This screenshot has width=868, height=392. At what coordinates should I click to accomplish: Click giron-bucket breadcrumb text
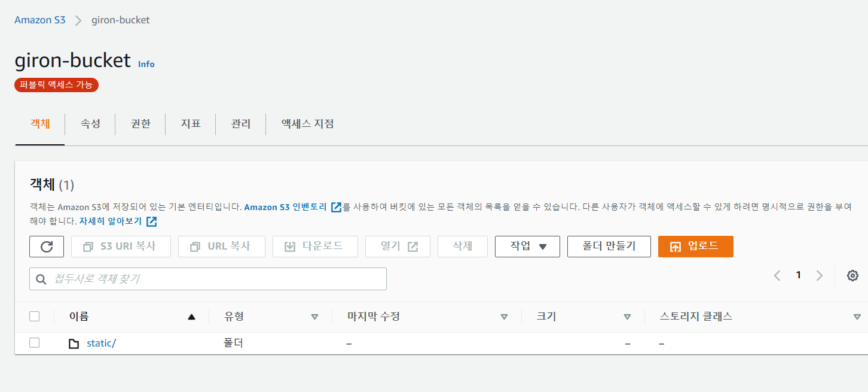[121, 20]
